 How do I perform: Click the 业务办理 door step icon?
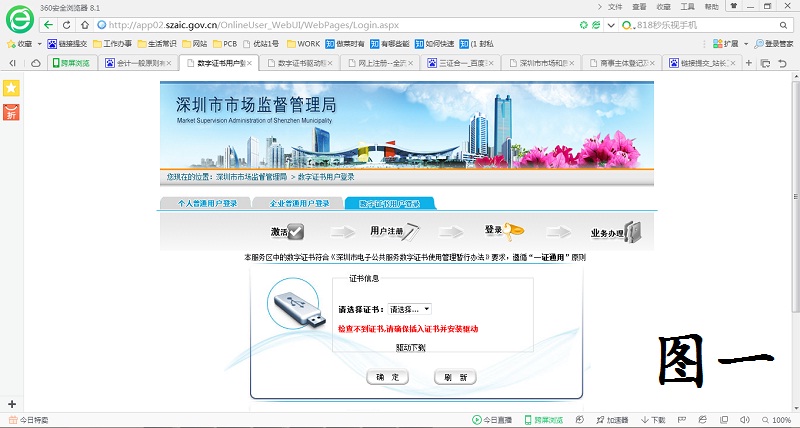[632, 232]
